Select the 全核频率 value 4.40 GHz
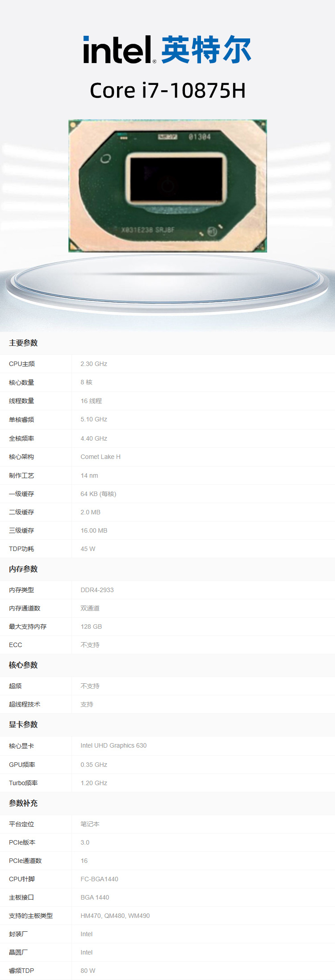Image resolution: width=335 pixels, height=980 pixels. (94, 438)
